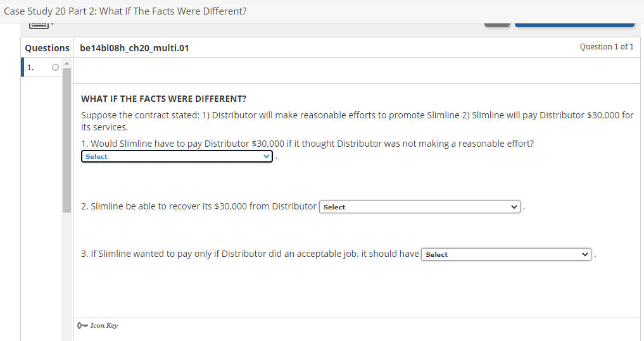The height and width of the screenshot is (341, 644).
Task: Click the Case Study 20 Part 2 title
Action: coord(125,11)
